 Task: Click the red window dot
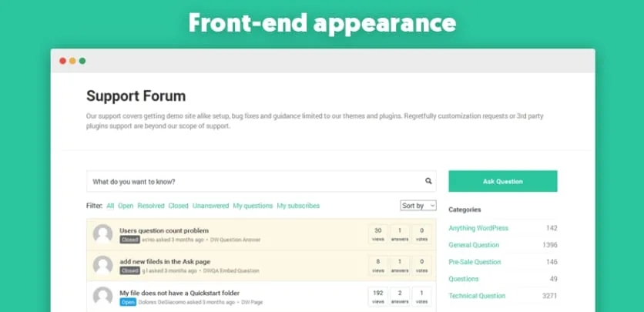click(x=63, y=61)
